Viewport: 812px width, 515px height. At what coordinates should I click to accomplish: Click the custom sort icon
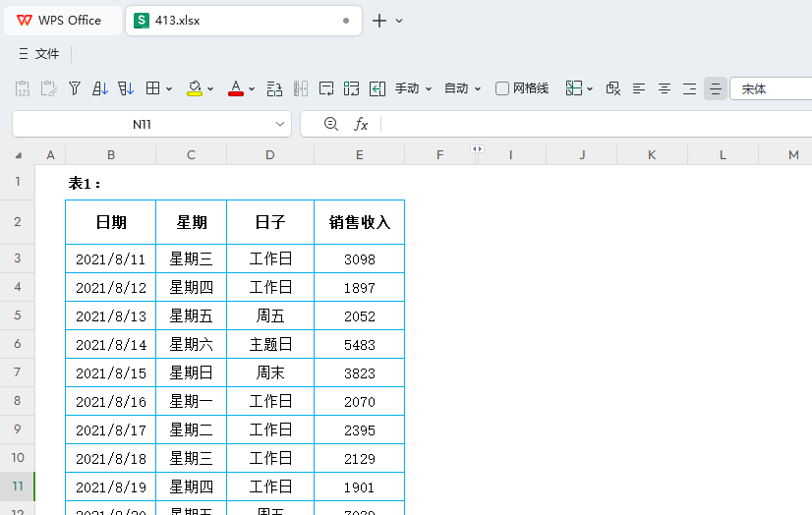click(126, 88)
